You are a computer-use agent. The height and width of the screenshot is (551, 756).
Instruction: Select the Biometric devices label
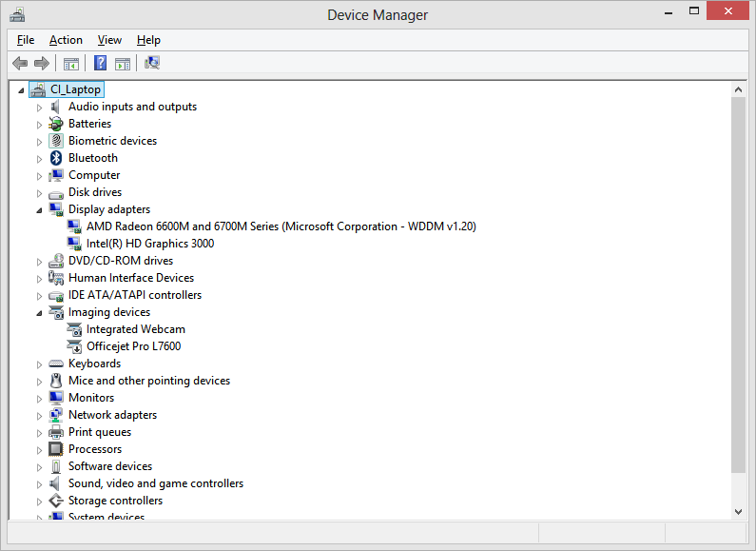(113, 141)
